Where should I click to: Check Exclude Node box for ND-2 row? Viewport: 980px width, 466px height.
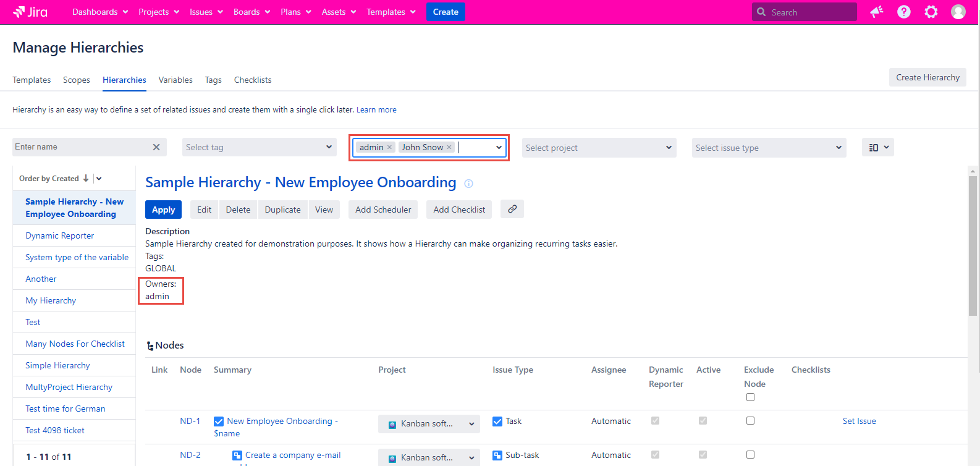[750, 455]
